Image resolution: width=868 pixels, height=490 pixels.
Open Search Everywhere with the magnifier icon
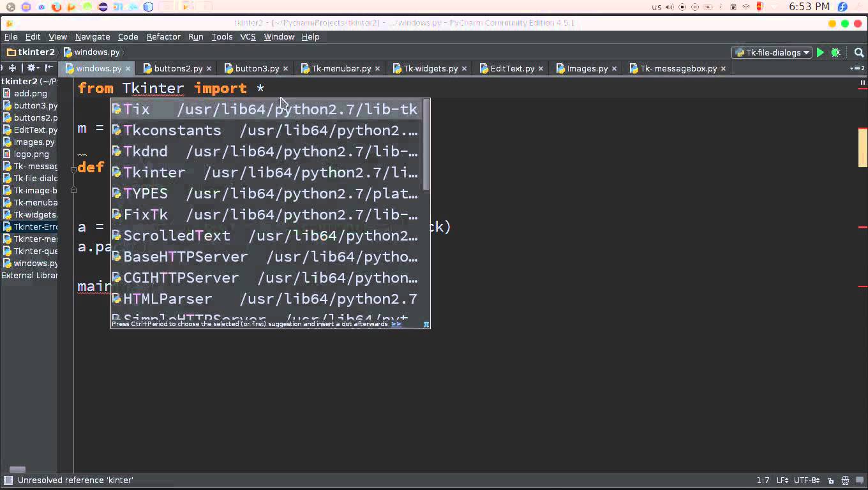coord(858,52)
